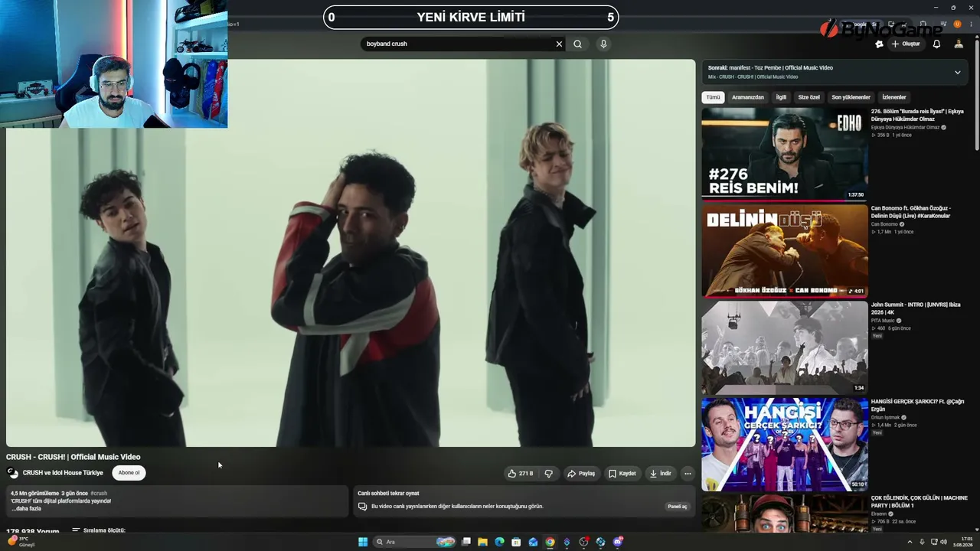Open the '#276 Reis Benim!' video thumbnail
This screenshot has height=551, width=980.
(x=785, y=154)
